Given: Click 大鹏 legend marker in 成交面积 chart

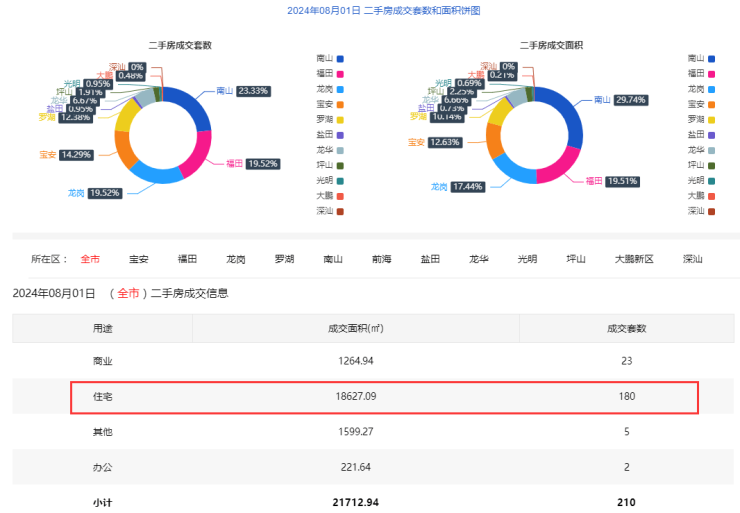Looking at the screenshot, I should pyautogui.click(x=712, y=196).
